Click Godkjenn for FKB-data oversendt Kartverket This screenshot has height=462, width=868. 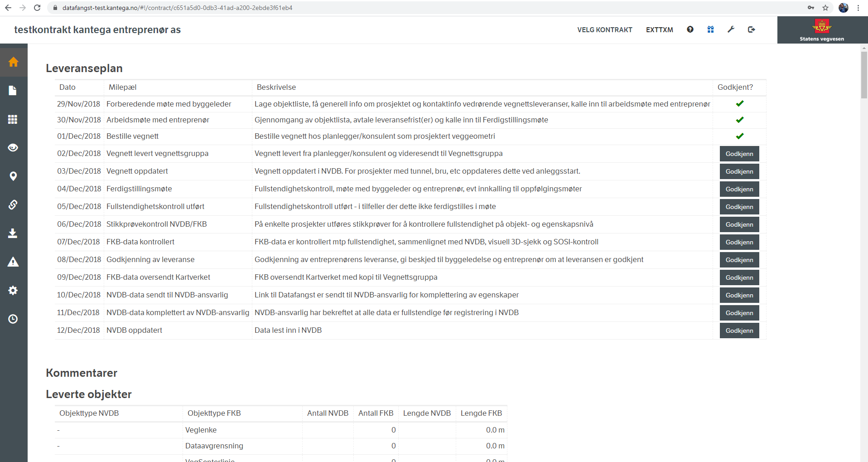pyautogui.click(x=739, y=277)
